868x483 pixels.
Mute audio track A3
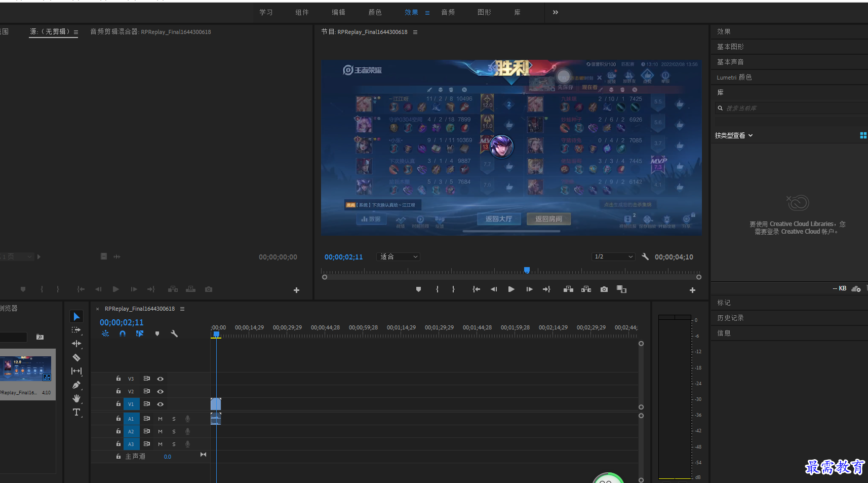pos(160,444)
